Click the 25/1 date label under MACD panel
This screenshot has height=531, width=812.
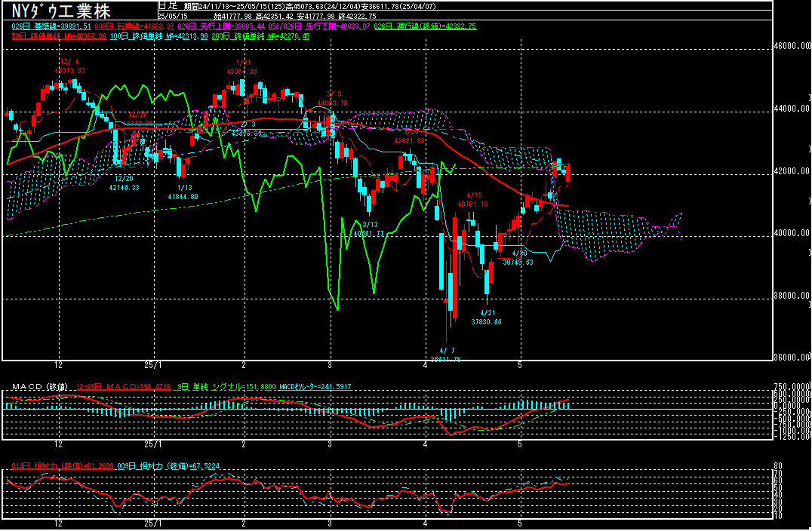[152, 444]
